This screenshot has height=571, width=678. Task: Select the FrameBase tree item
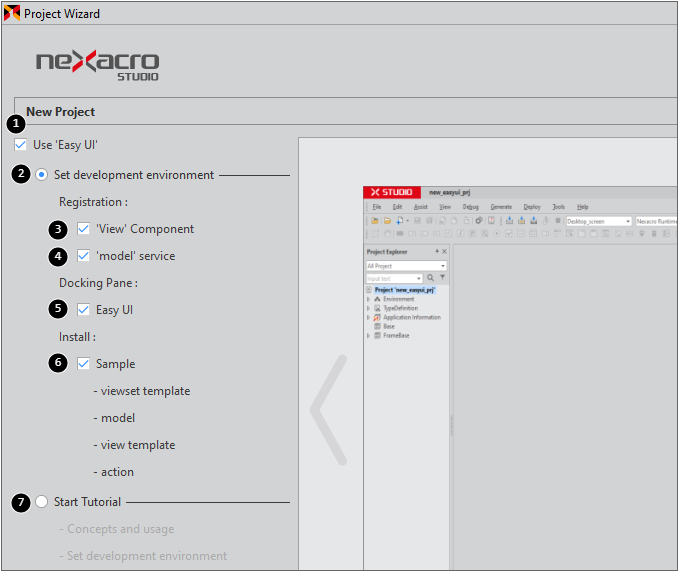coord(396,335)
